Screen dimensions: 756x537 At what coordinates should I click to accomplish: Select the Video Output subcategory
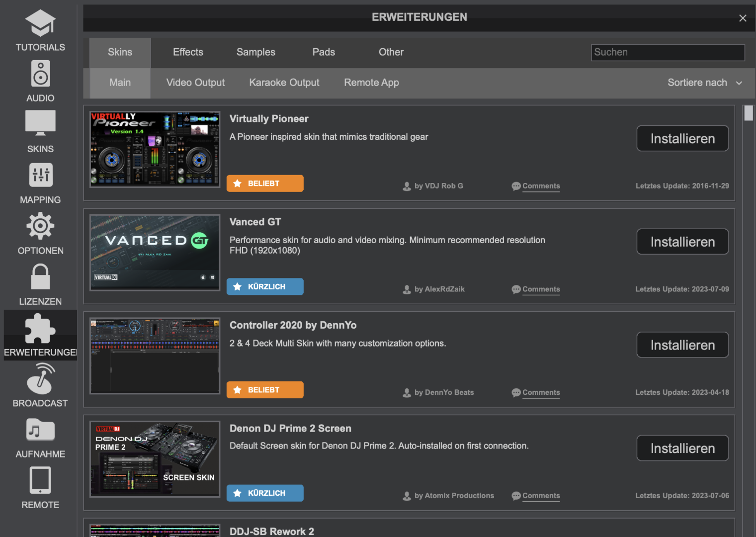click(x=195, y=83)
